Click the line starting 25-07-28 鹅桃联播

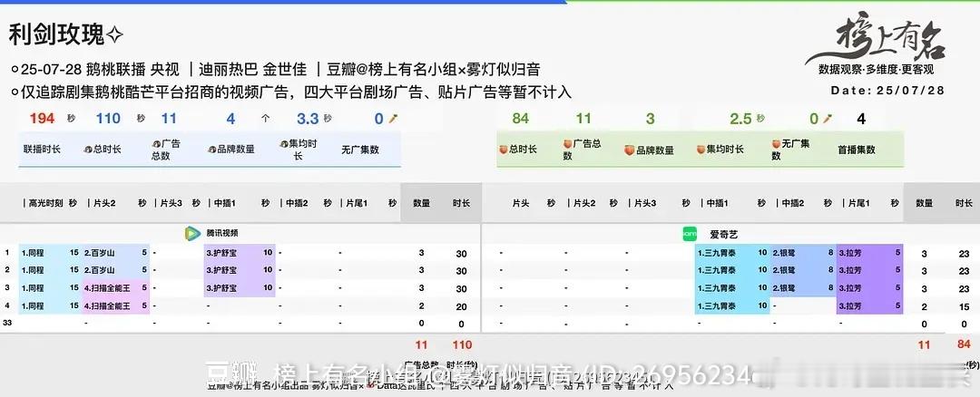tap(276, 69)
